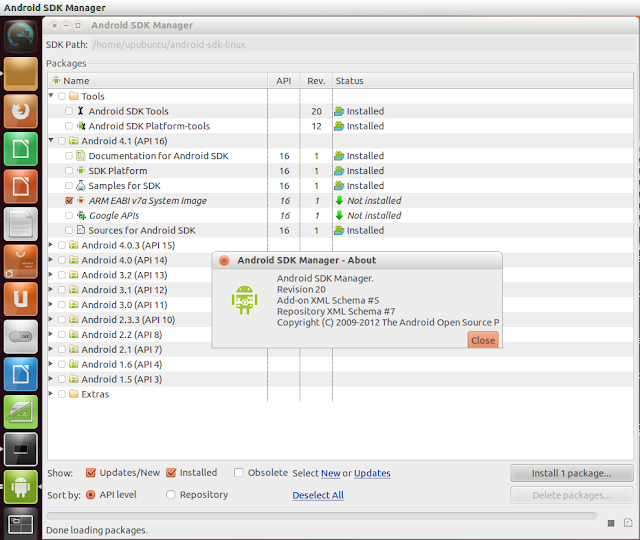The width and height of the screenshot is (640, 540).
Task: Select the API level sort radio button
Action: [x=91, y=495]
